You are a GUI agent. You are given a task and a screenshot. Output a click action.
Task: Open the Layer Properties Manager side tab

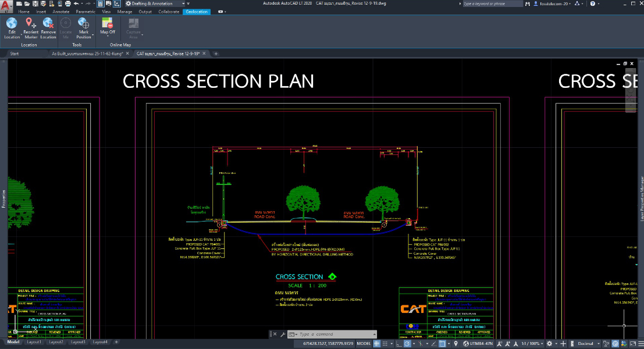point(641,199)
